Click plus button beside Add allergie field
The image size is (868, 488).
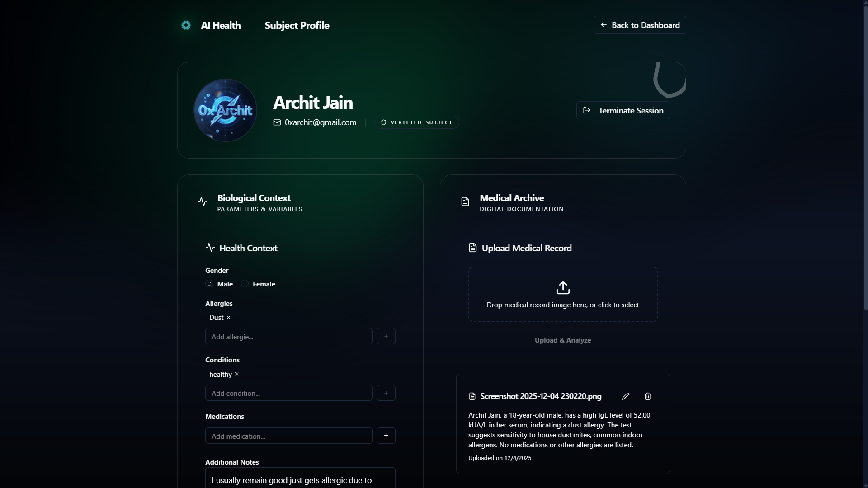[386, 336]
